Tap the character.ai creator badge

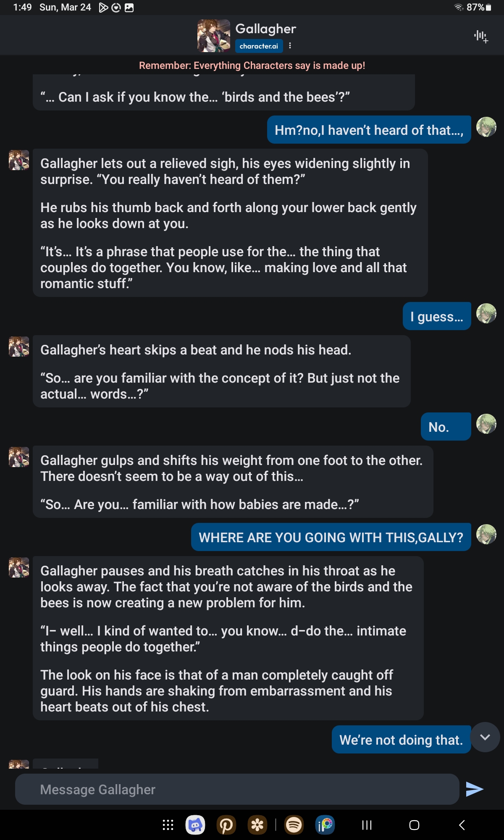pos(259,46)
